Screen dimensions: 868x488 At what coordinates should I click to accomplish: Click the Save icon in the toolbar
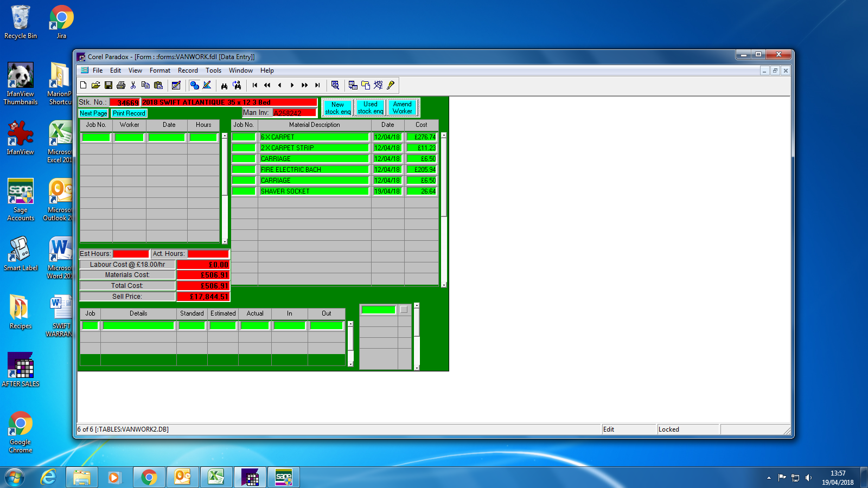click(108, 85)
